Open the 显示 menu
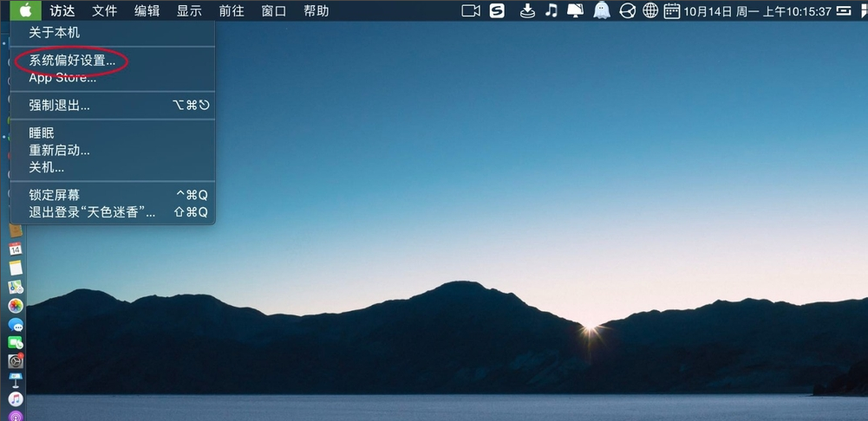868x421 pixels. pos(189,11)
